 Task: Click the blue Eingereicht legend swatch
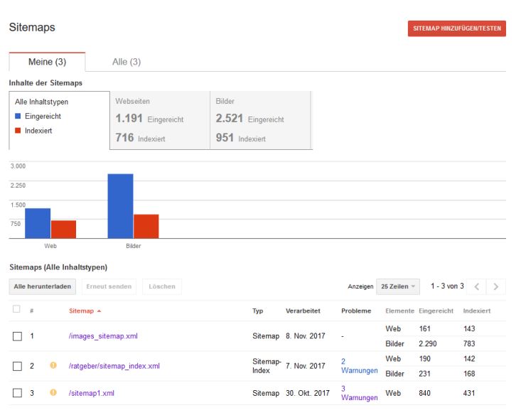pyautogui.click(x=18, y=116)
